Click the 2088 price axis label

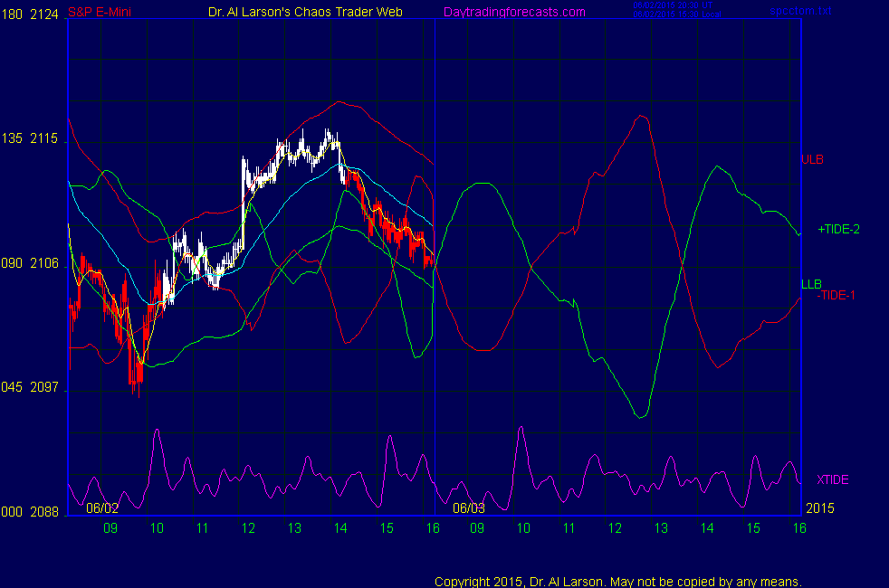44,512
